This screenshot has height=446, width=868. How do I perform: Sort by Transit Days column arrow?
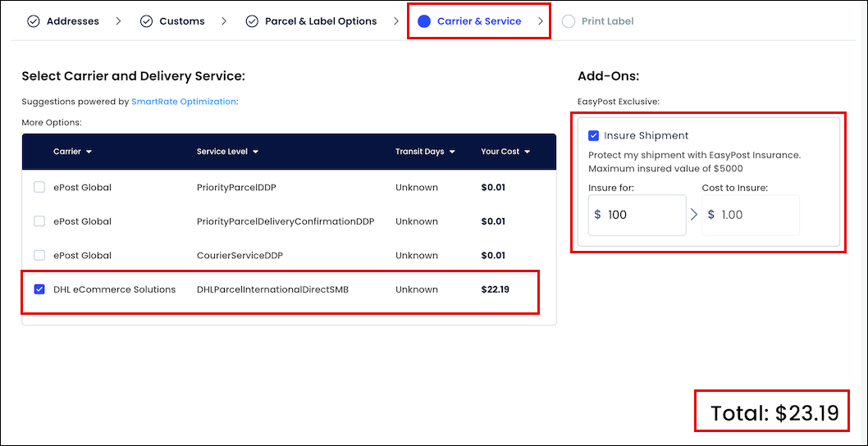pos(452,152)
